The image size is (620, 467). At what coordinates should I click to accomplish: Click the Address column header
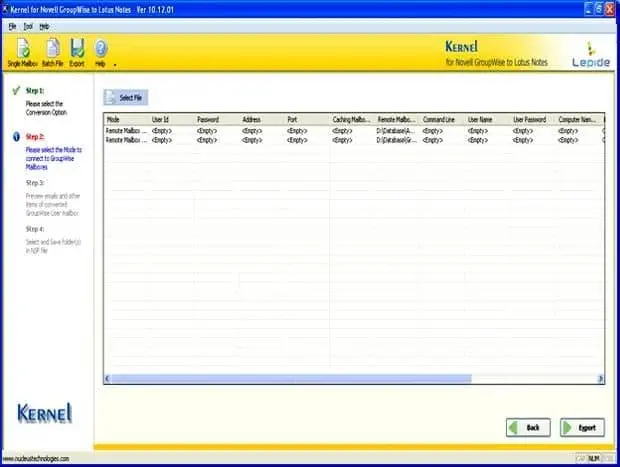[262, 119]
